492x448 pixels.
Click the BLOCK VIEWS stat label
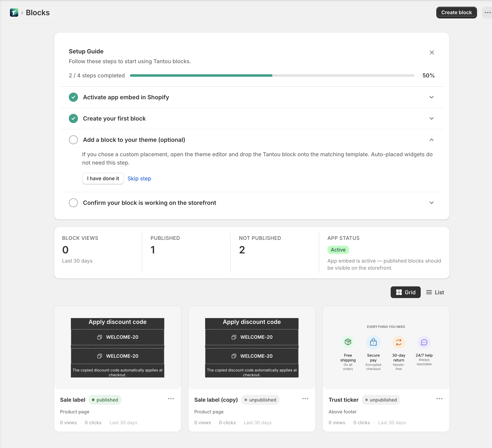80,238
